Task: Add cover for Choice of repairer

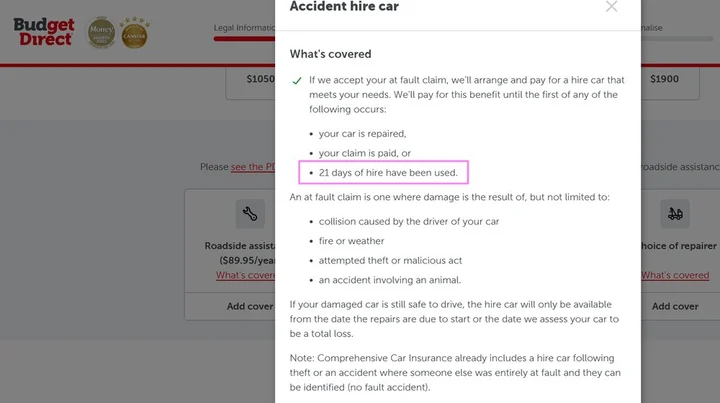Action: pyautogui.click(x=674, y=306)
